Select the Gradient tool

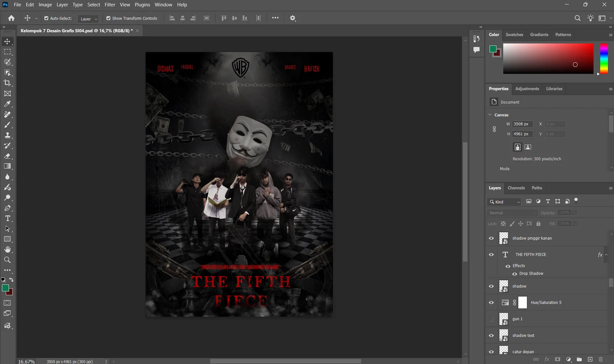point(7,166)
